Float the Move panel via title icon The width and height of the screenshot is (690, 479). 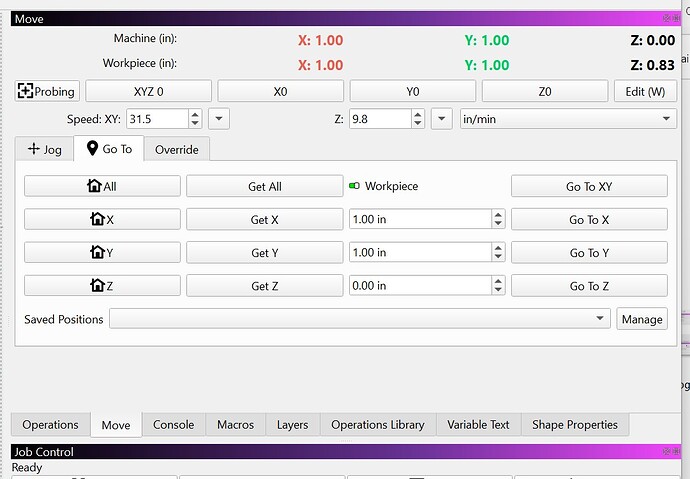666,18
